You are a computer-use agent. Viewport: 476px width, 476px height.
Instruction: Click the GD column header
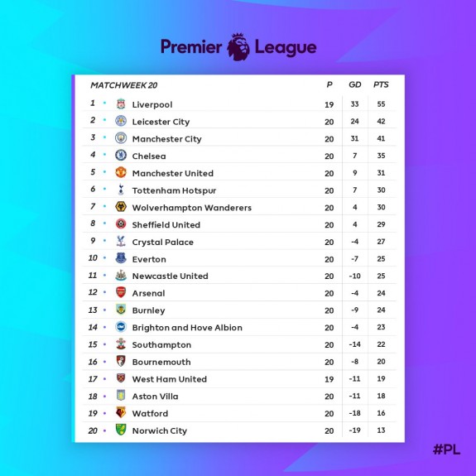click(355, 84)
